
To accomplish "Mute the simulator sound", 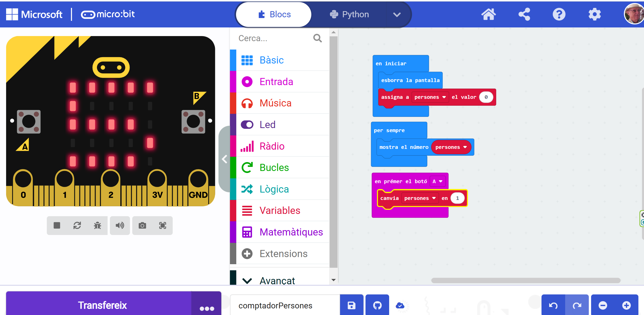I will pos(120,225).
